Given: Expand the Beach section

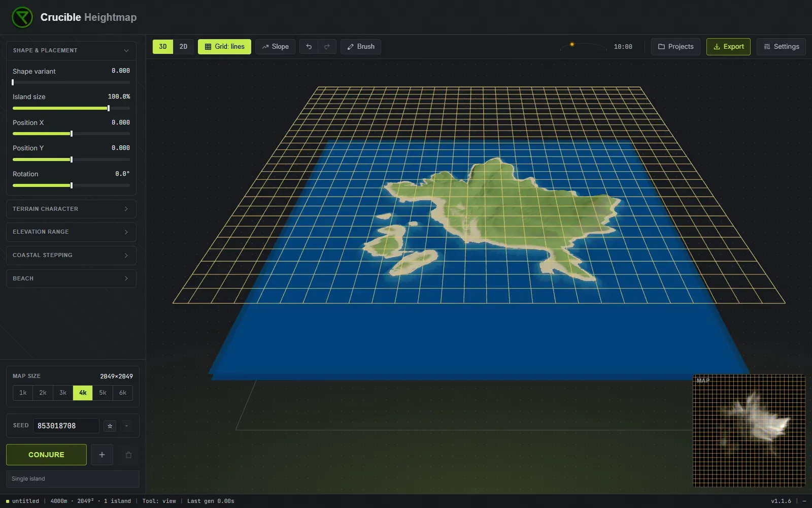Looking at the screenshot, I should coord(71,278).
